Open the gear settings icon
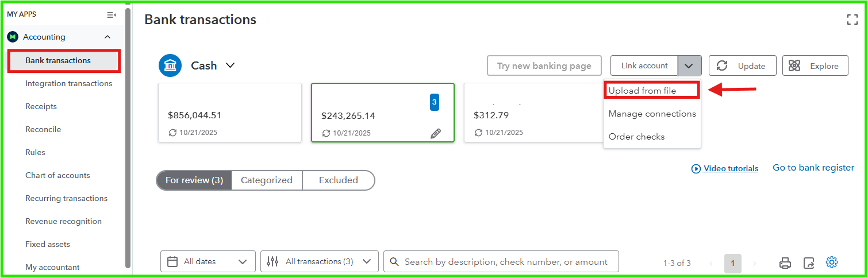 (x=832, y=262)
